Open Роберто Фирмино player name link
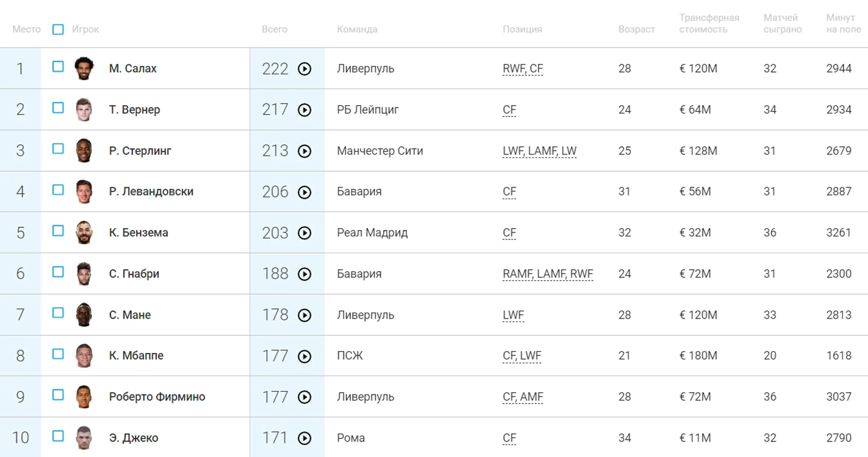This screenshot has height=457, width=868. pyautogui.click(x=157, y=397)
